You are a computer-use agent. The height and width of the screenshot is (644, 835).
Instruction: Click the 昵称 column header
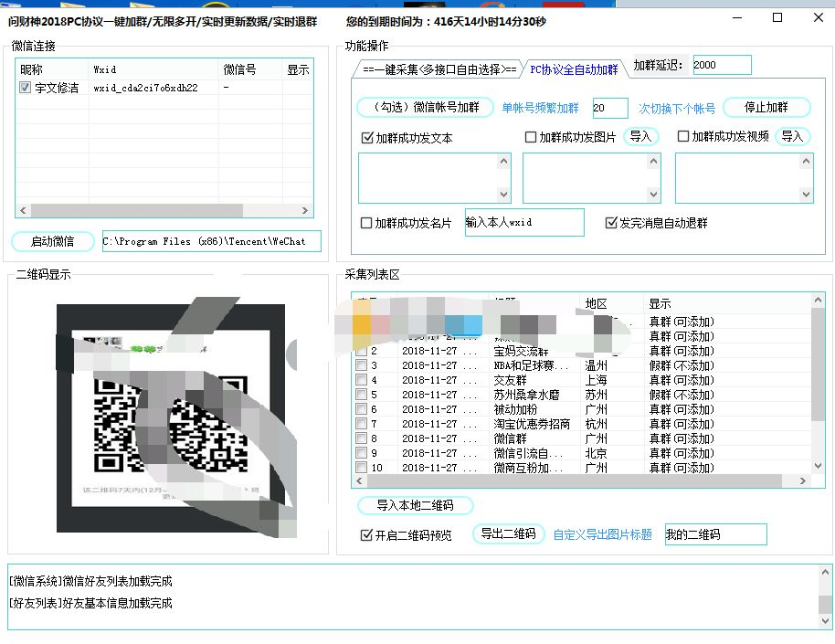[x=52, y=69]
